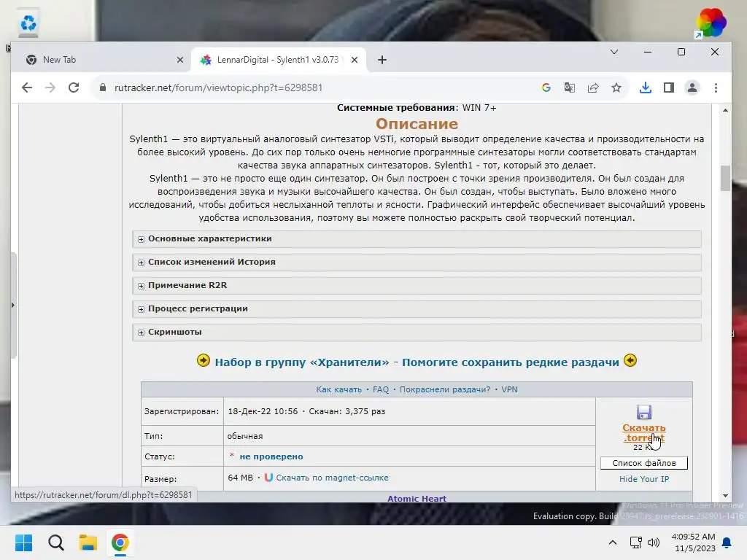The height and width of the screenshot is (560, 747).
Task: Open the notifications bell icon
Action: click(727, 542)
